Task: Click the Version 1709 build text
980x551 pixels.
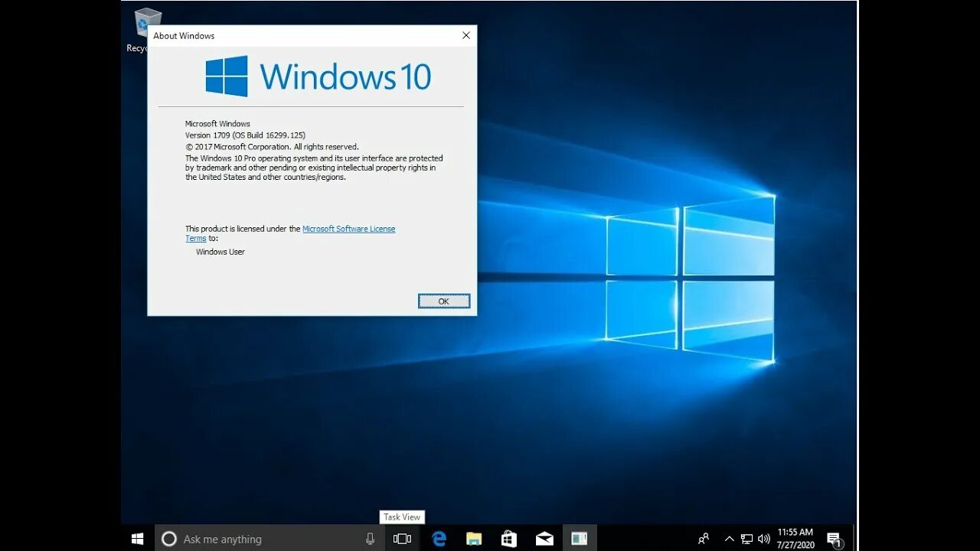Action: coord(245,135)
